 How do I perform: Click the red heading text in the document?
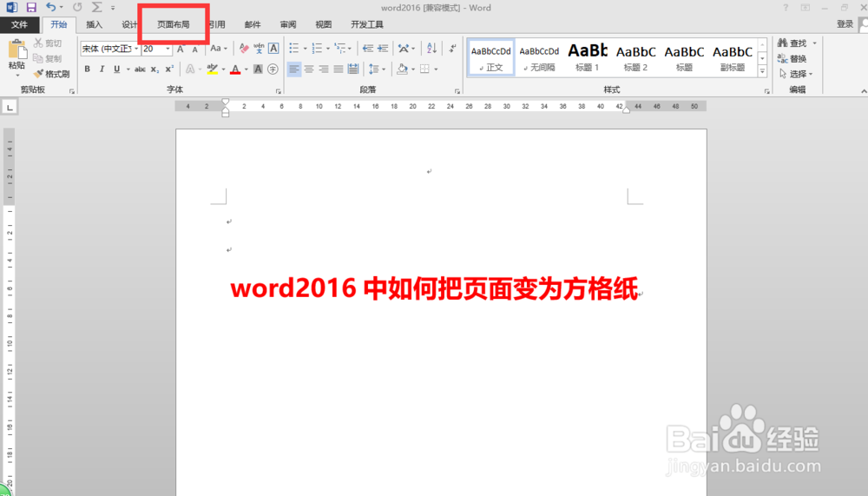point(435,288)
